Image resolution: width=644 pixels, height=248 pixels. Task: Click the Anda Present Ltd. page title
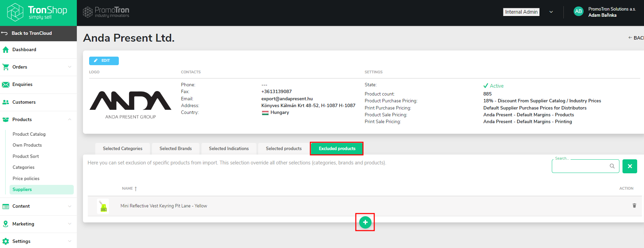[129, 38]
